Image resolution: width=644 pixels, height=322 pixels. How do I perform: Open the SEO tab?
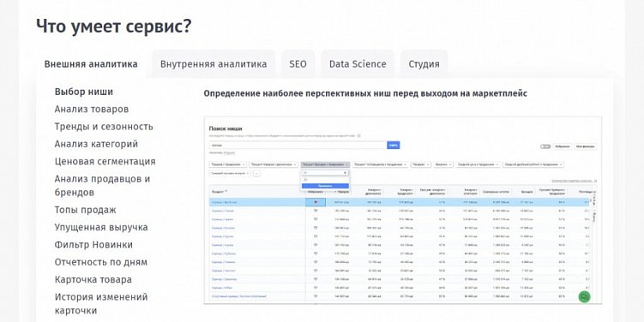(298, 64)
